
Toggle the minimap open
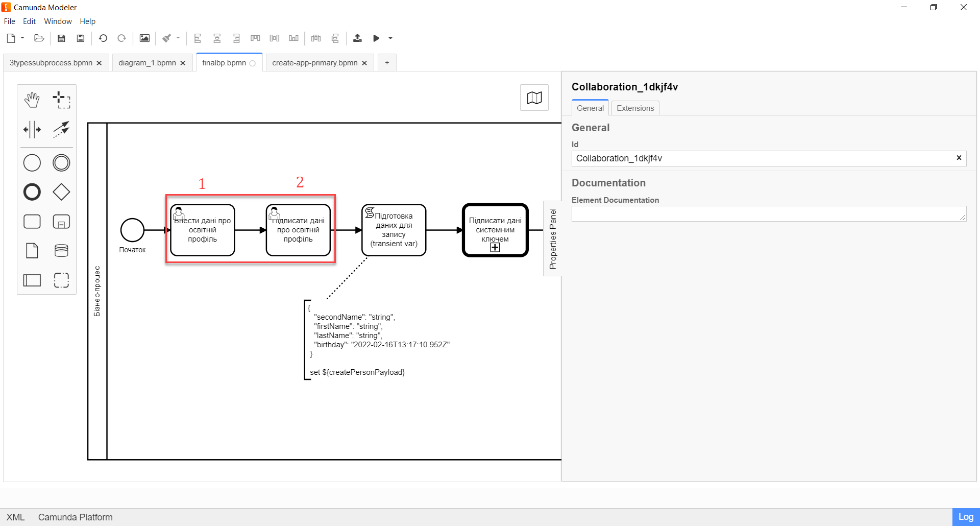[x=534, y=98]
